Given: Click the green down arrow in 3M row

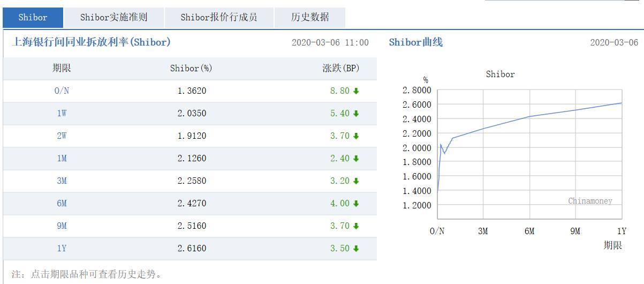Looking at the screenshot, I should 356,181.
